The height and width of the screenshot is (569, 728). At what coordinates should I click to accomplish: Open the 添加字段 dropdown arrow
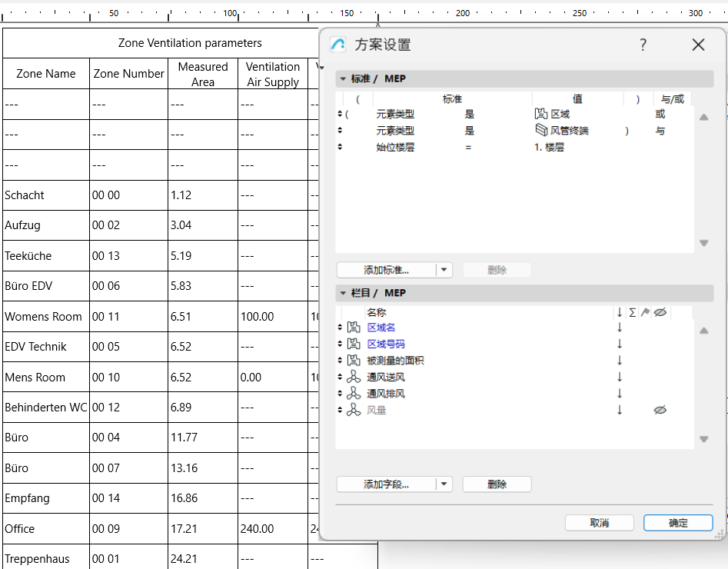(x=444, y=484)
